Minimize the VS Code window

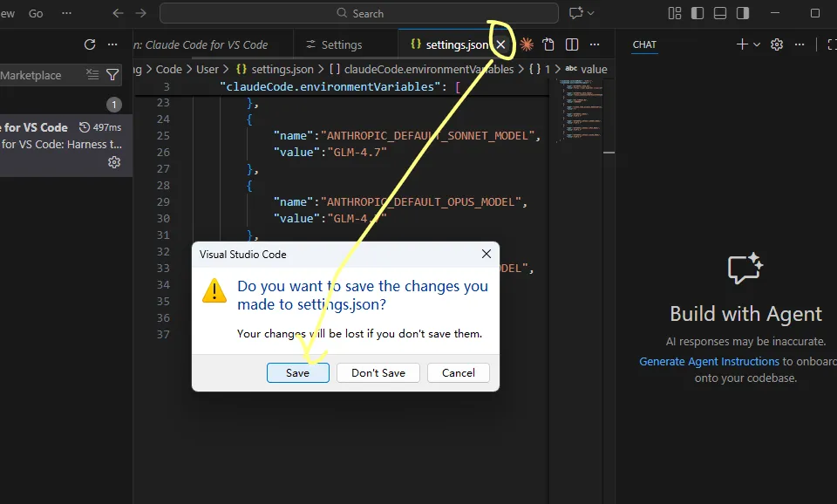click(775, 13)
